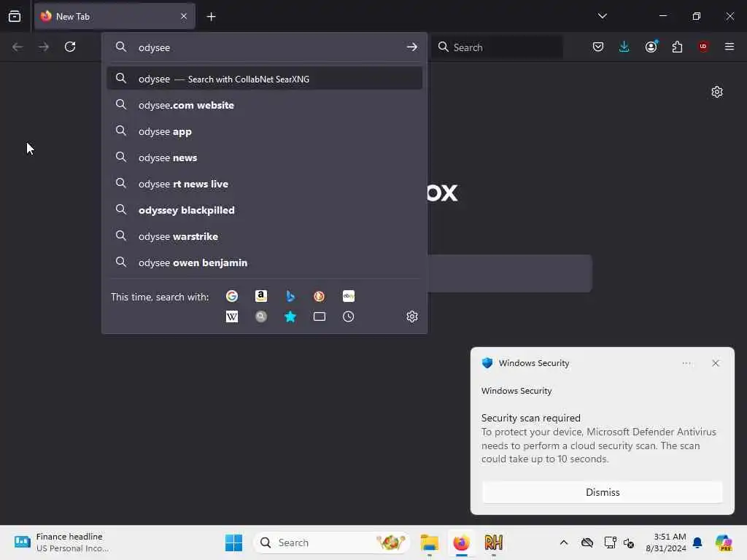Search open tabs using the tab icon
Viewport: 747px width, 560px height.
click(320, 316)
